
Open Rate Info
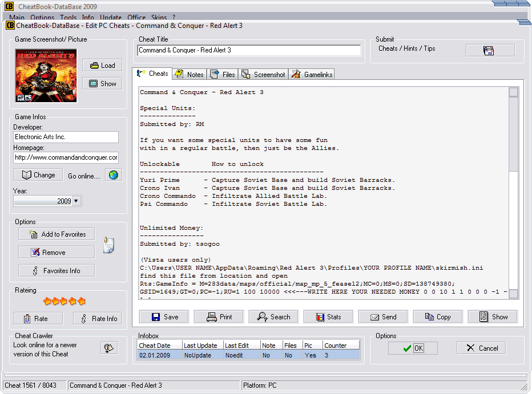pyautogui.click(x=98, y=319)
